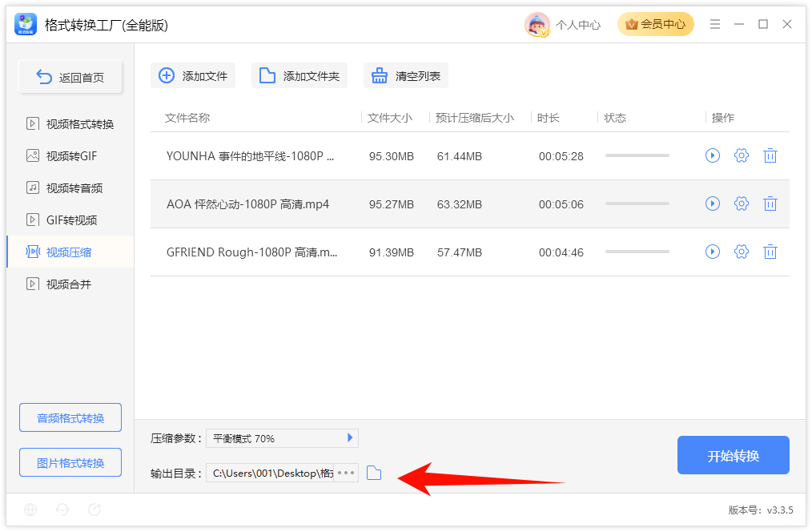Click the YOUNHA row status progress bar
The width and height of the screenshot is (812, 532).
637,155
